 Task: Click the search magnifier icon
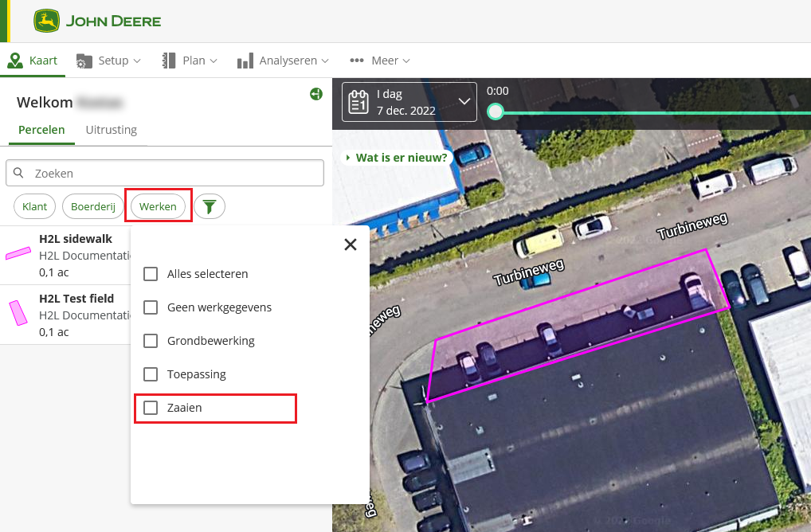coord(19,173)
